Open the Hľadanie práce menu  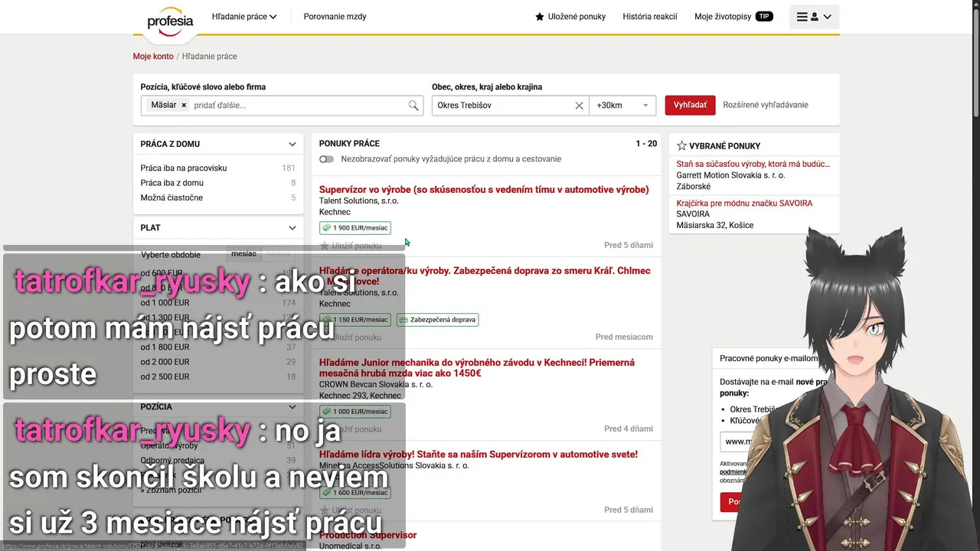pyautogui.click(x=244, y=17)
